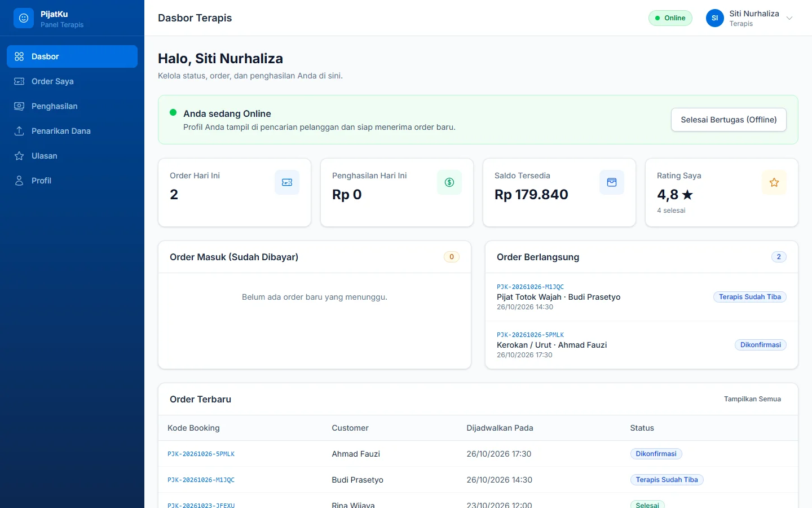812x508 pixels.
Task: Click the Rp 179.840 balance value
Action: 531,195
